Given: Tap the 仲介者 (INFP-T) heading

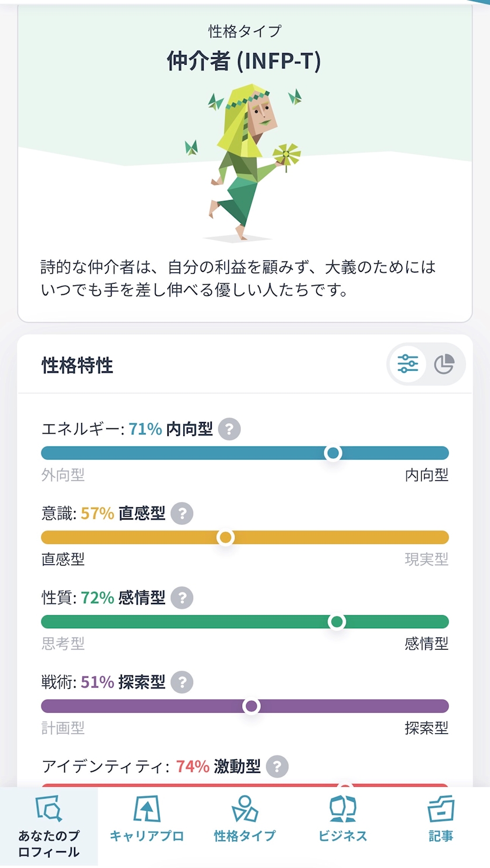Looking at the screenshot, I should (244, 61).
